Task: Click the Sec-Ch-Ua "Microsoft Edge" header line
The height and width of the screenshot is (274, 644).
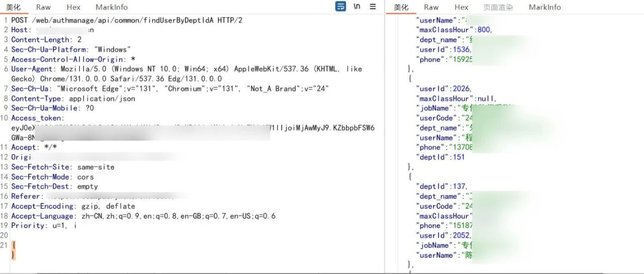Action: (x=170, y=89)
